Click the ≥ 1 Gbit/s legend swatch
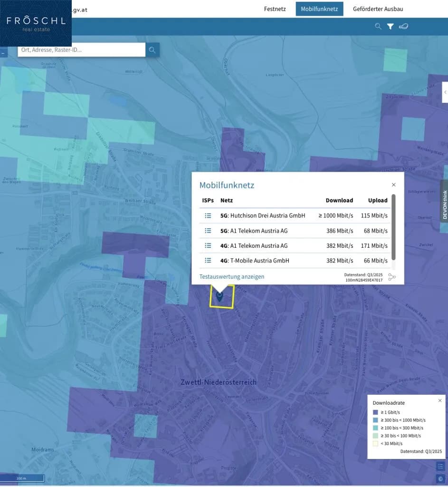The width and height of the screenshot is (448, 487). (375, 412)
